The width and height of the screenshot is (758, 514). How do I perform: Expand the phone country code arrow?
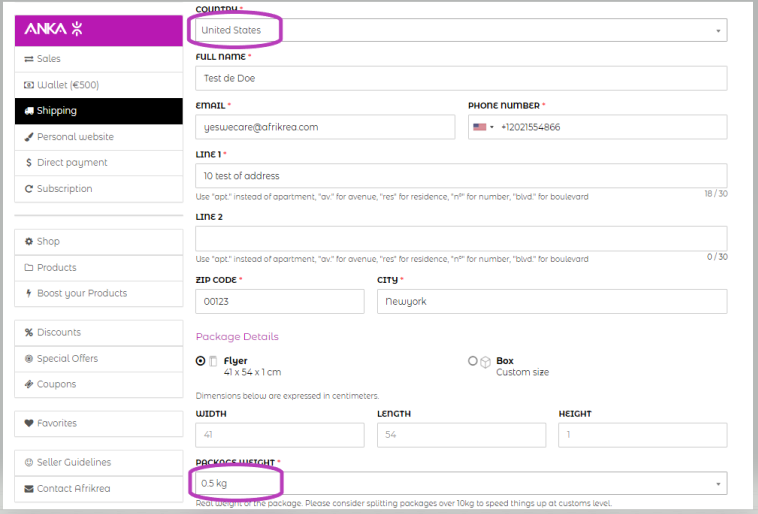[x=492, y=127]
